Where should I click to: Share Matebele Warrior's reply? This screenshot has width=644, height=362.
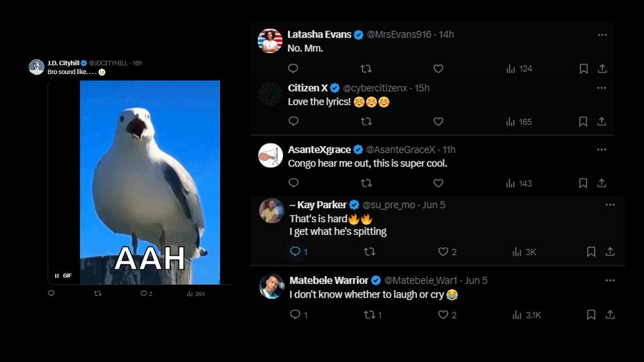point(610,315)
